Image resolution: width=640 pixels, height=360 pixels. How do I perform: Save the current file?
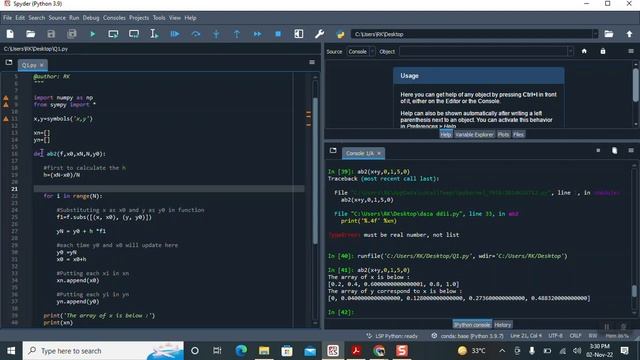coord(51,34)
